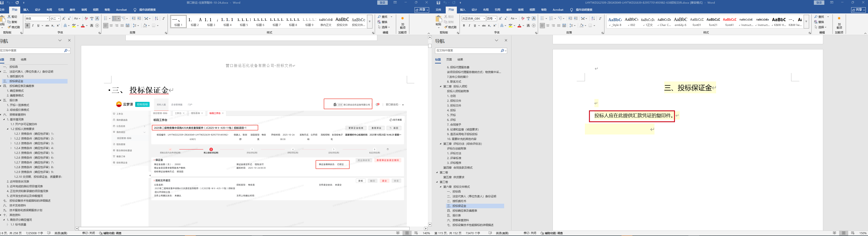
Task: Apply 标题 2 style in the left window
Action: click(195, 22)
